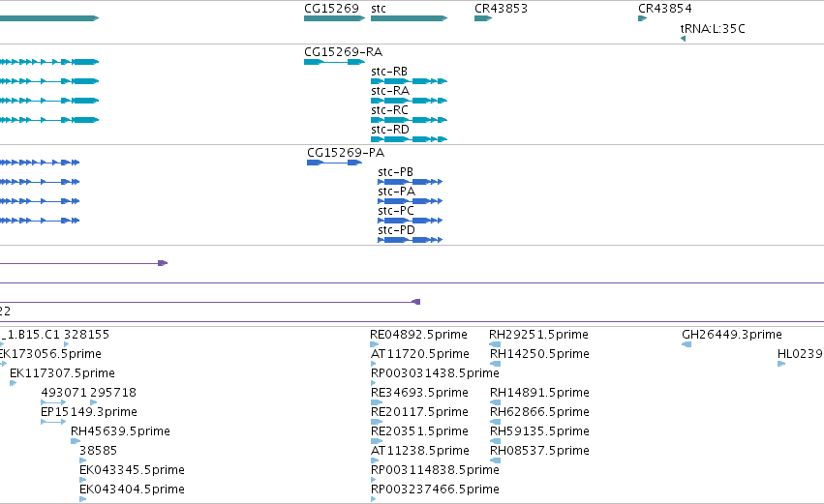Open EST RE20117.5prime
The image size is (824, 504).
click(377, 422)
